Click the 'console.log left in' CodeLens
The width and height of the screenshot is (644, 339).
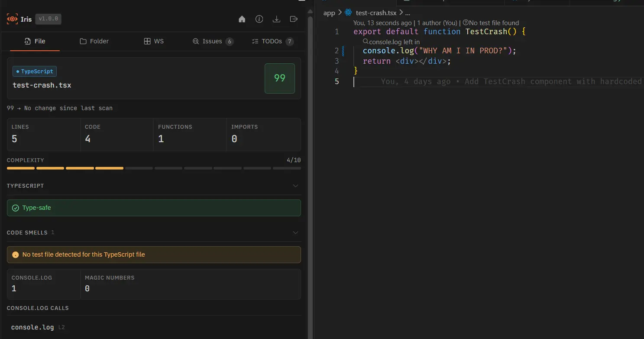click(394, 42)
